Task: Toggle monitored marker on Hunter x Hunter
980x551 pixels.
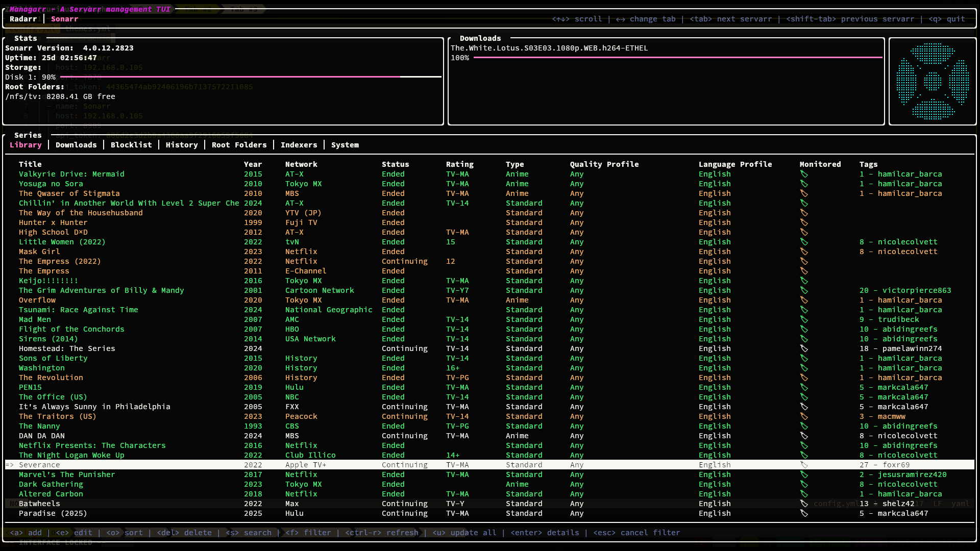Action: 804,222
